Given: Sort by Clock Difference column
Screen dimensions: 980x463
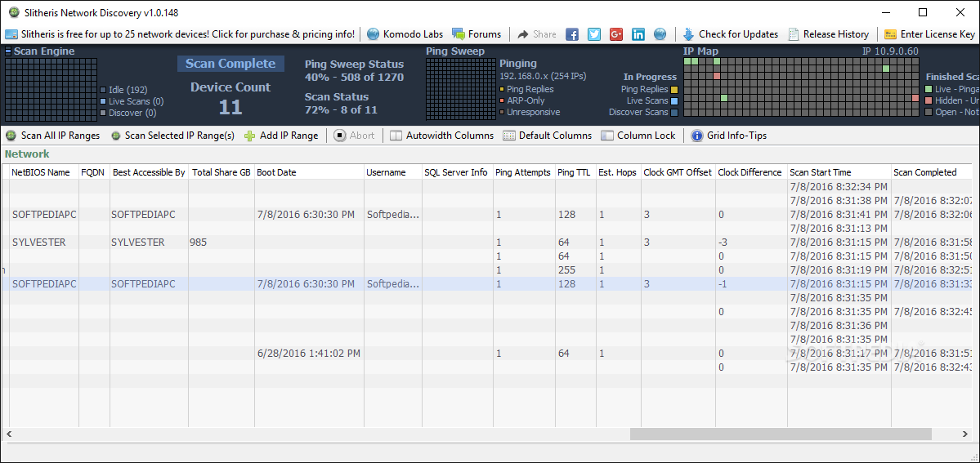Looking at the screenshot, I should tap(750, 172).
